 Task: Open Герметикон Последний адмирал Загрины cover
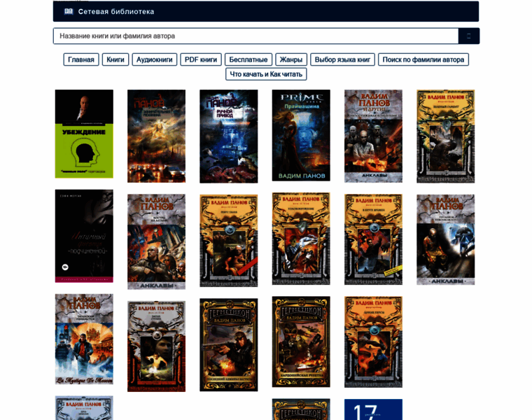pos(229,345)
